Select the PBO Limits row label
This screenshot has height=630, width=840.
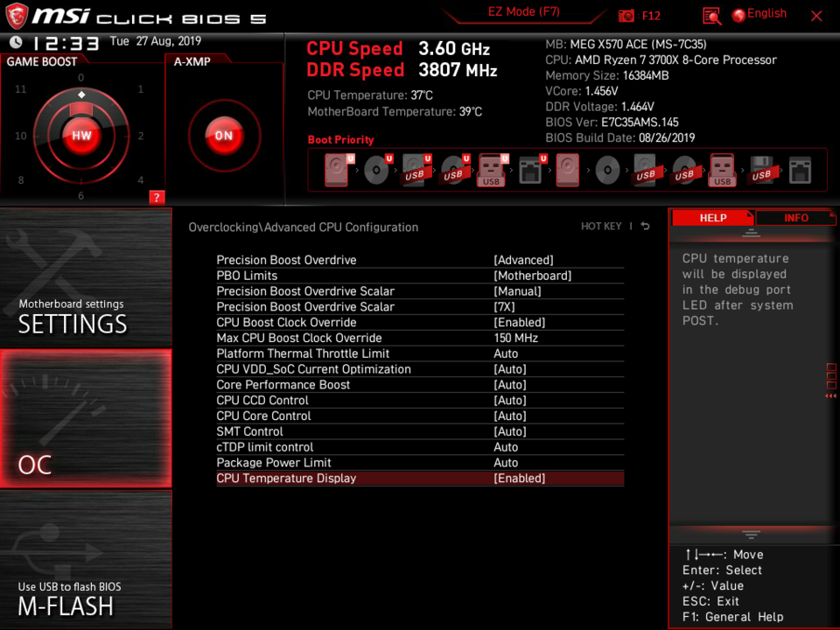(x=247, y=276)
